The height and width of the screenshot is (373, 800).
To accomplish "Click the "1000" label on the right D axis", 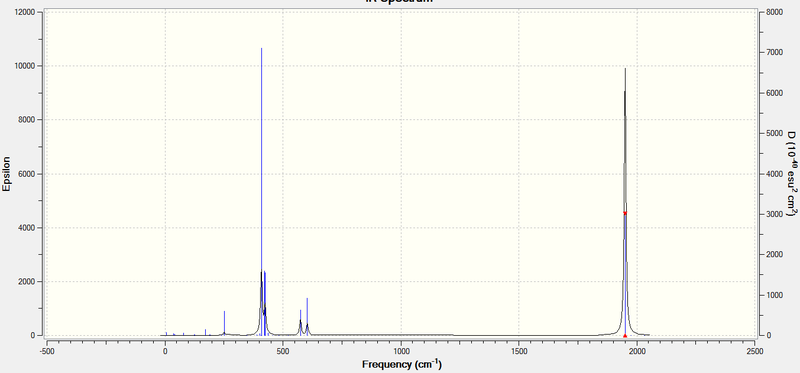I will tap(773, 295).
